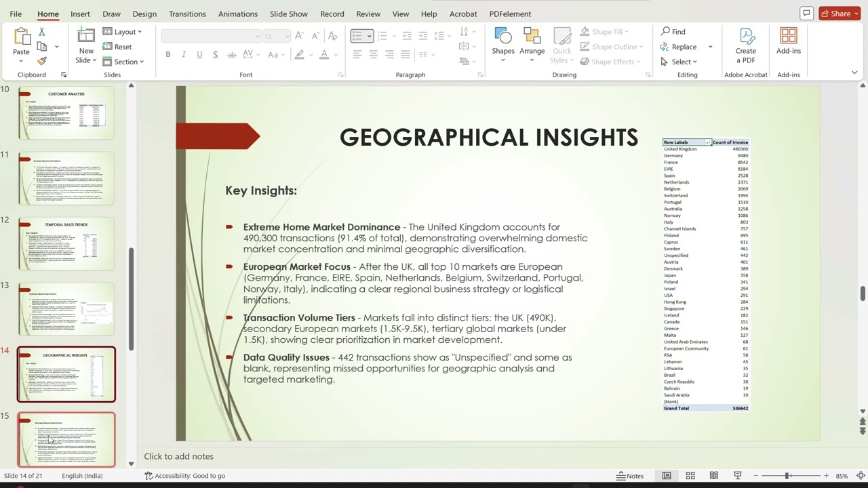Expand the Layout dropdown
This screenshot has width=868, height=488.
(123, 32)
